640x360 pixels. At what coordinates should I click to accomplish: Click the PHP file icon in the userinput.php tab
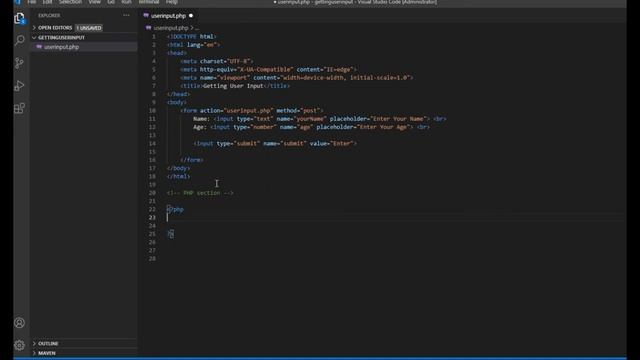146,16
